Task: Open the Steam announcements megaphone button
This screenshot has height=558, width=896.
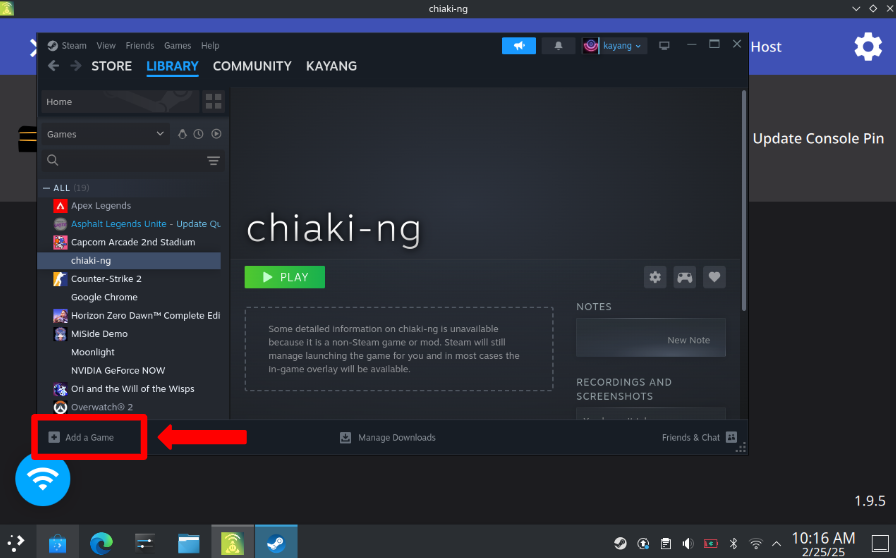Action: 518,46
